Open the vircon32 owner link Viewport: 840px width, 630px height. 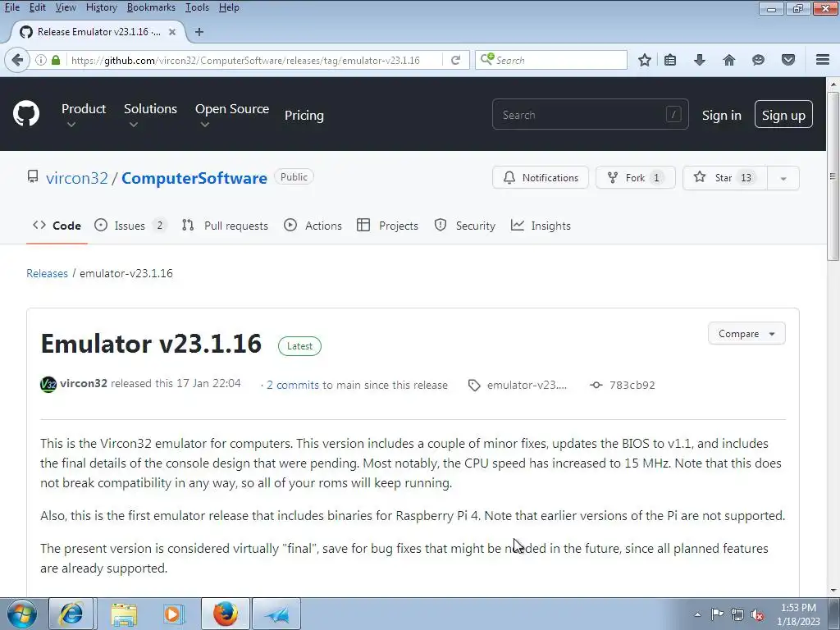pyautogui.click(x=77, y=178)
